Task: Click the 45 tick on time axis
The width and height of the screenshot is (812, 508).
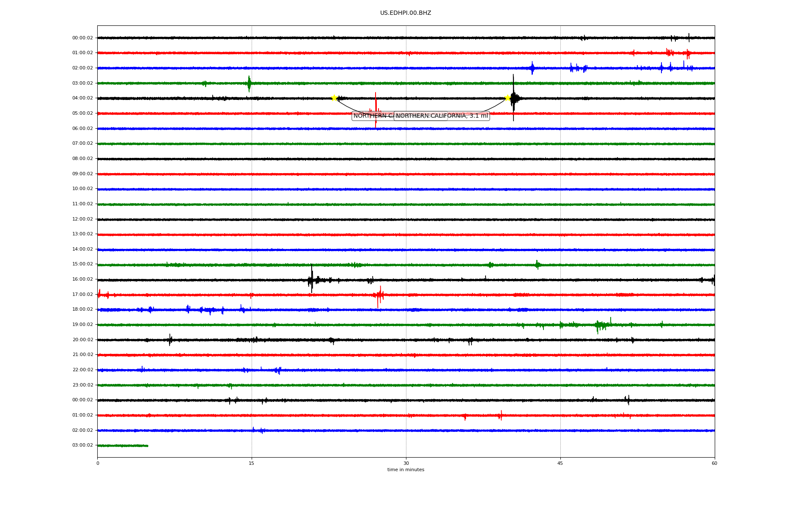Action: tap(560, 463)
